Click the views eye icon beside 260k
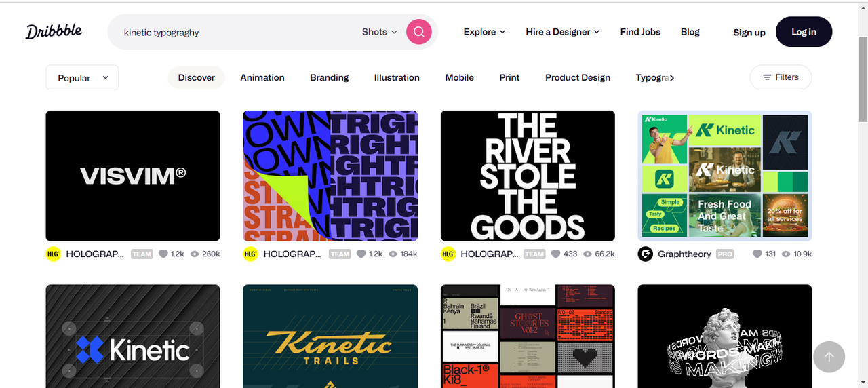This screenshot has height=388, width=868. [195, 254]
